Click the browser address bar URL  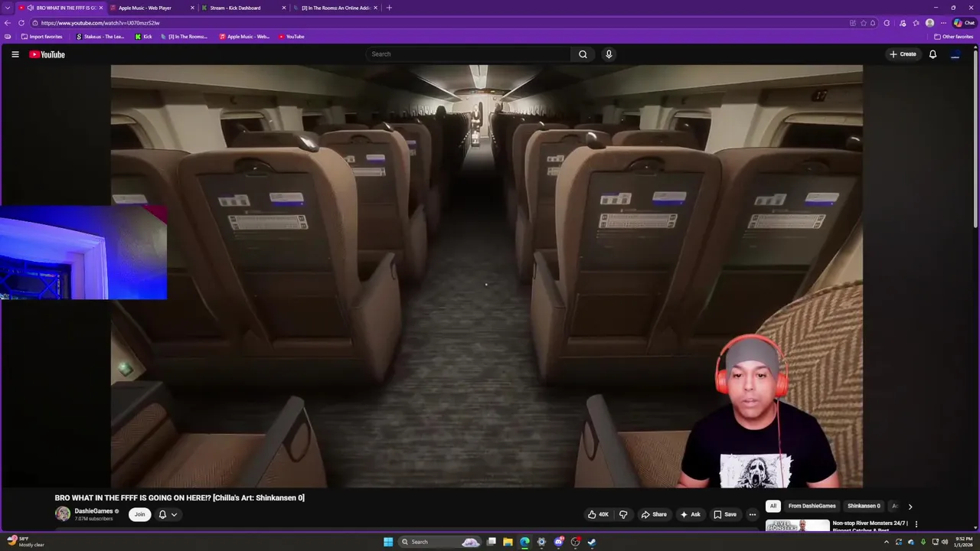[x=100, y=23]
